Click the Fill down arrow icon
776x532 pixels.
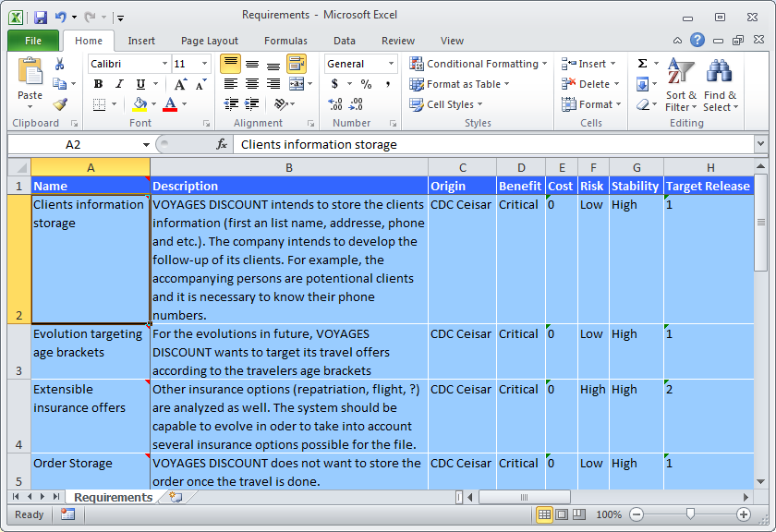click(x=642, y=84)
